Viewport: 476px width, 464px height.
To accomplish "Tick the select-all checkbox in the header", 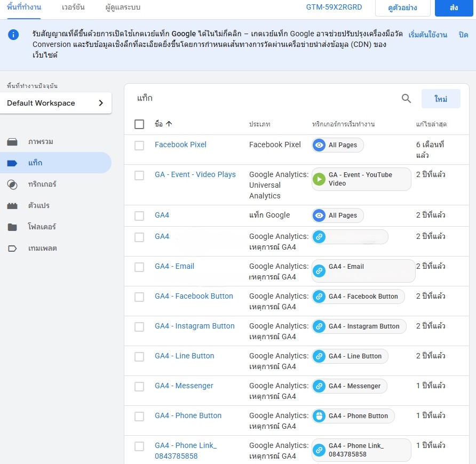I will (139, 124).
